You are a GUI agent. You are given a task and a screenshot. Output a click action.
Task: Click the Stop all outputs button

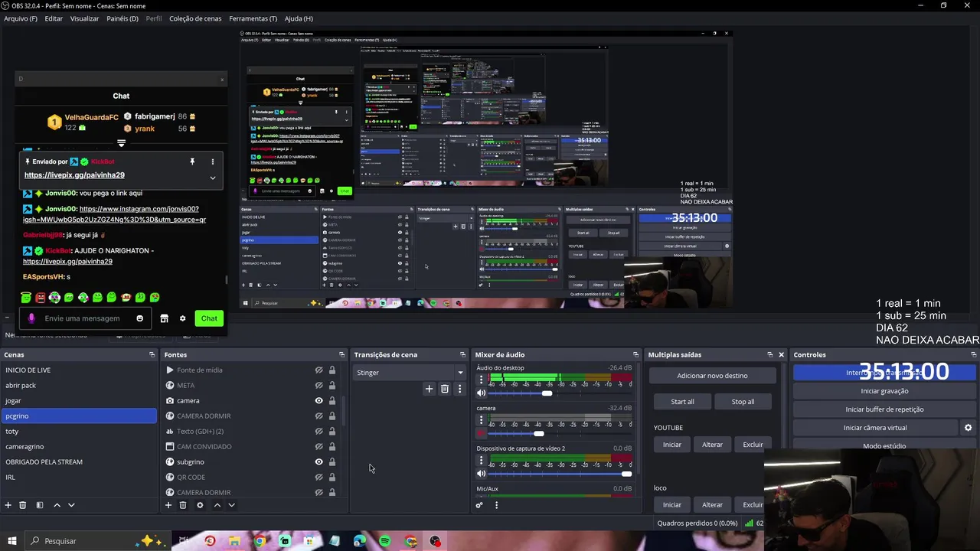[743, 402]
